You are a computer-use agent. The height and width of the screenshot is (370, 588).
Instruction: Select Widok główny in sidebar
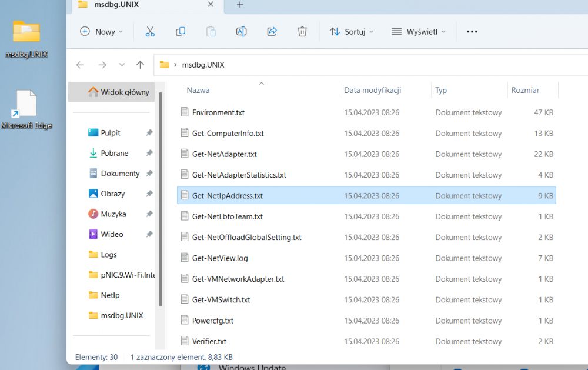(118, 92)
